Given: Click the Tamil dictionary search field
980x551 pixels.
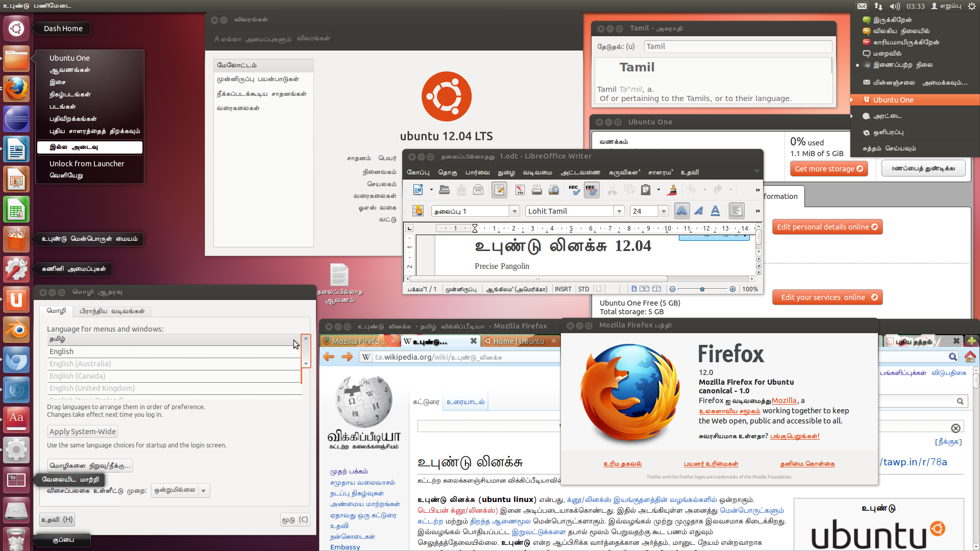Looking at the screenshot, I should (x=738, y=46).
